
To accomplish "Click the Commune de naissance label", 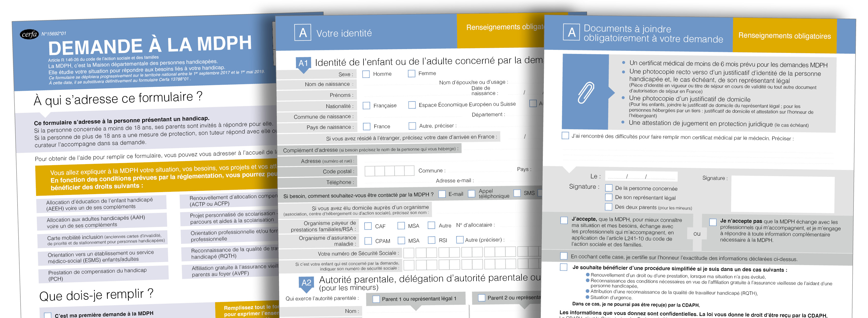I will point(323,117).
